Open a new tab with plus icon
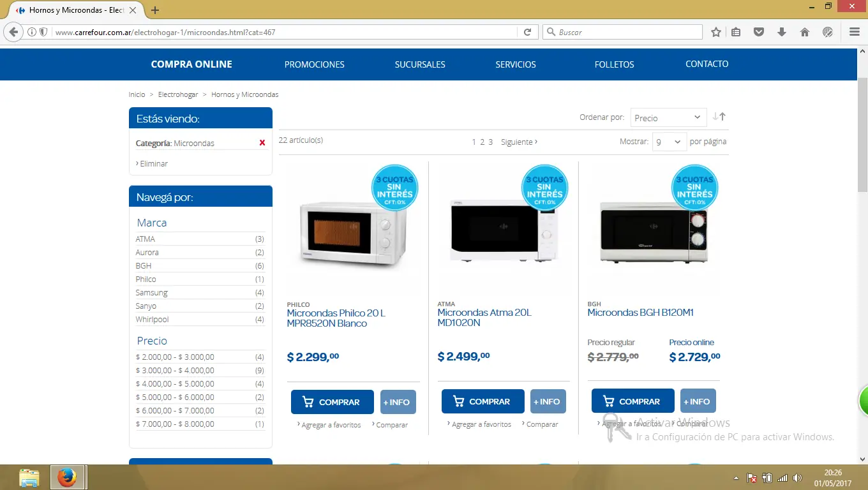Screen dimensions: 868x490 pyautogui.click(x=155, y=10)
